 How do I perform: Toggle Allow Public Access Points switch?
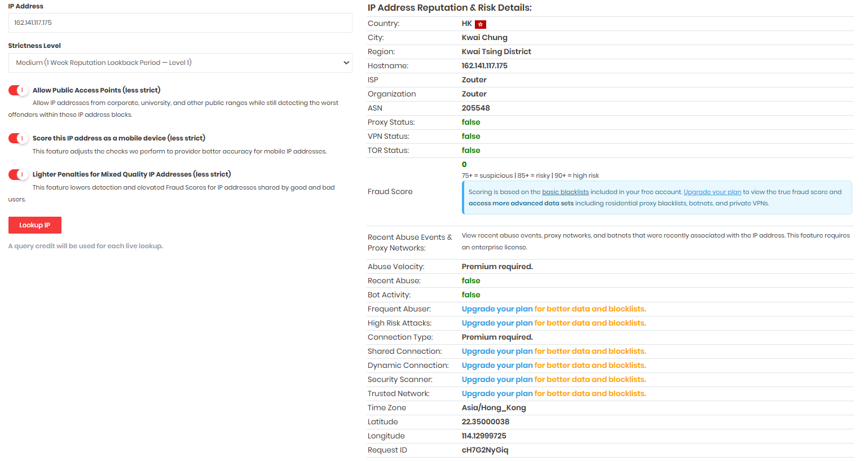click(x=18, y=90)
